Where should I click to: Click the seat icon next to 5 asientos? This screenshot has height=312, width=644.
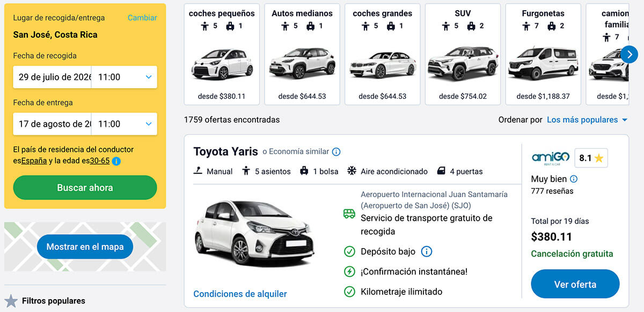(246, 171)
